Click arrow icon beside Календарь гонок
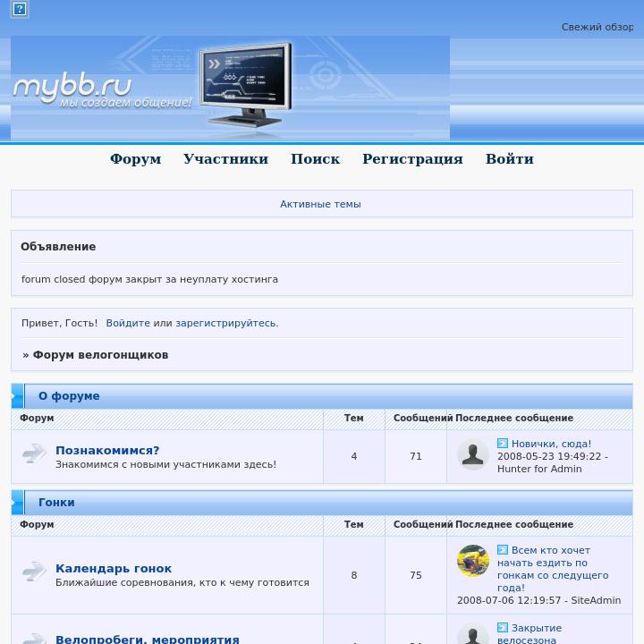The width and height of the screenshot is (644, 644). (x=34, y=572)
